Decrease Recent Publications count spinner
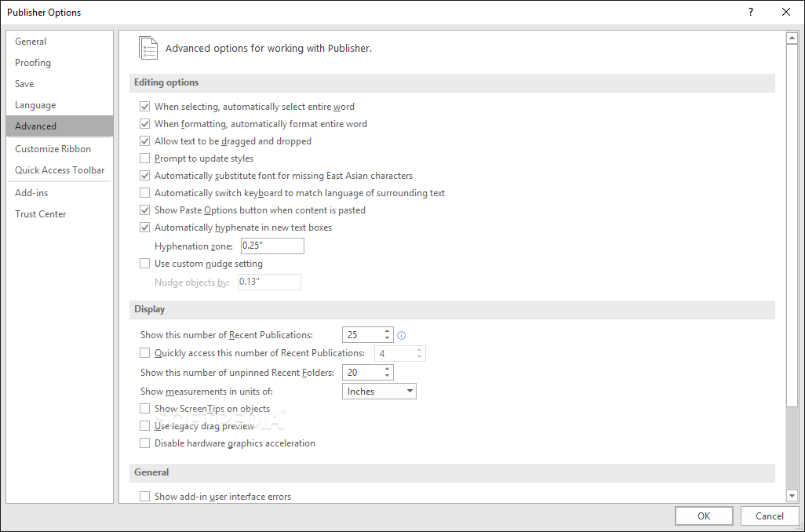 click(x=387, y=338)
